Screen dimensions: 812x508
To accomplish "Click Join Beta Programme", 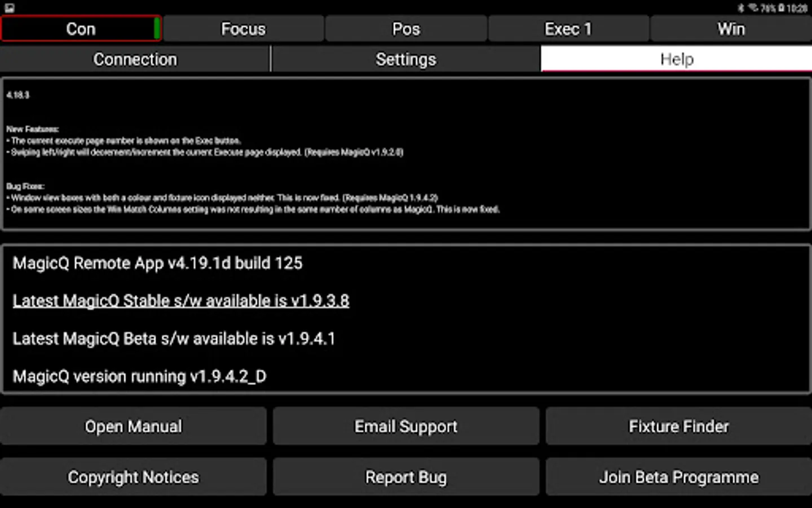I will (679, 477).
